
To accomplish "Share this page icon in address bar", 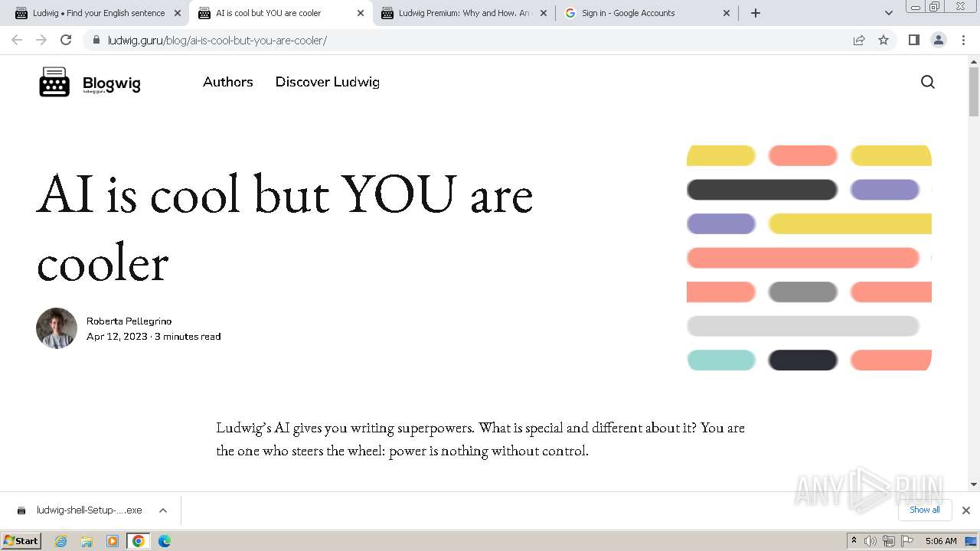I will pyautogui.click(x=859, y=40).
